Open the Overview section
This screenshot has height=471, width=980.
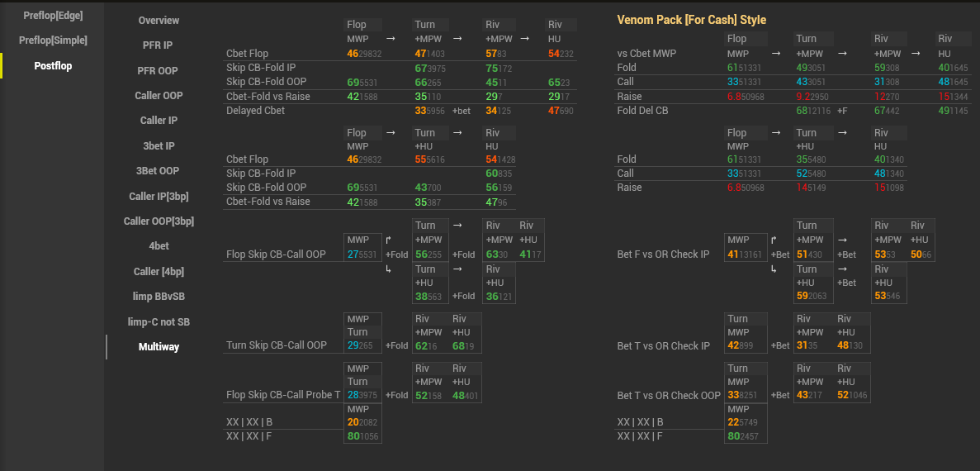click(159, 20)
